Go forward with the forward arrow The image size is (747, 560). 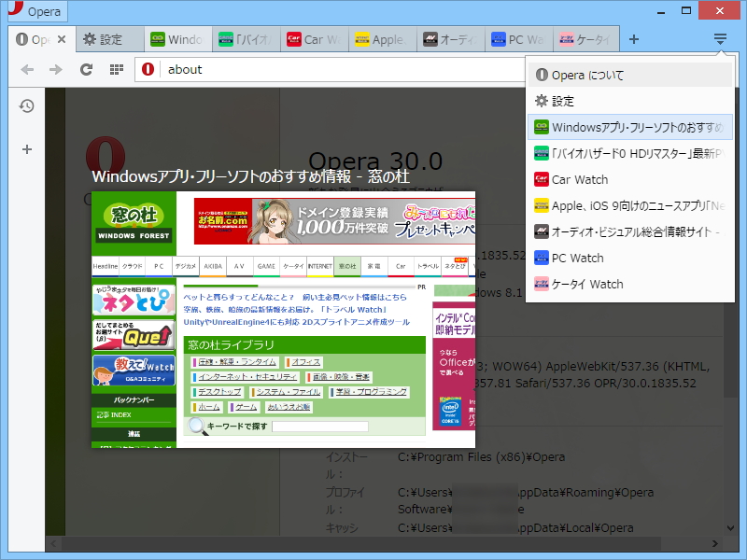click(56, 69)
